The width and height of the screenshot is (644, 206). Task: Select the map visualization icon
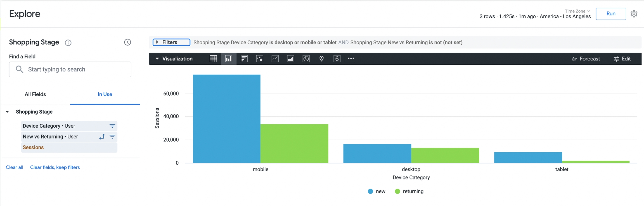coord(321,59)
